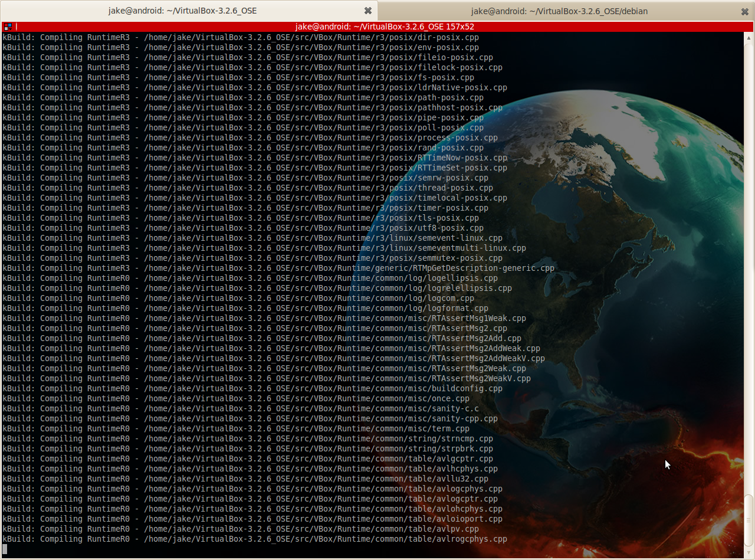Click the line compiling tls-posix.cpp
This screenshot has height=560, width=755.
[241, 218]
